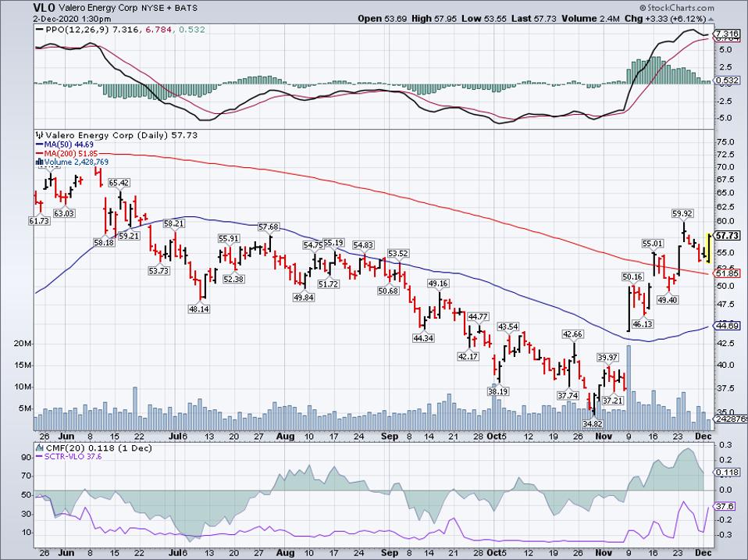The image size is (748, 560).
Task: Click the 49.16 price label
Action: [x=437, y=284]
